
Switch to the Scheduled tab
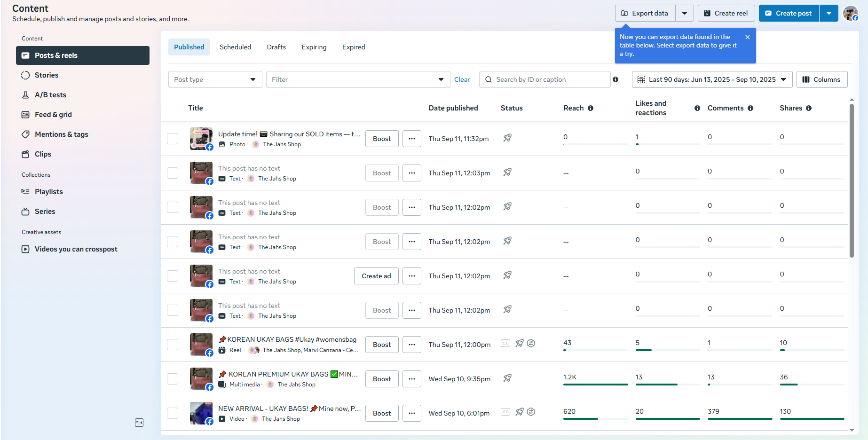(x=235, y=47)
